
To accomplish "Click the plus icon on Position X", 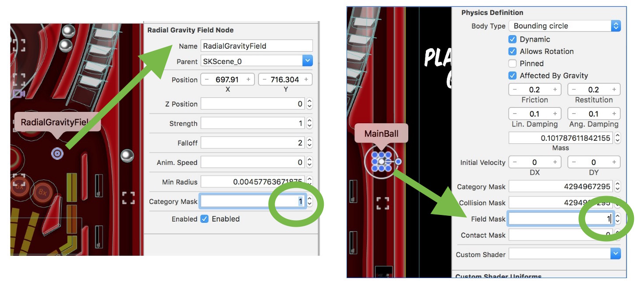I will pos(248,80).
